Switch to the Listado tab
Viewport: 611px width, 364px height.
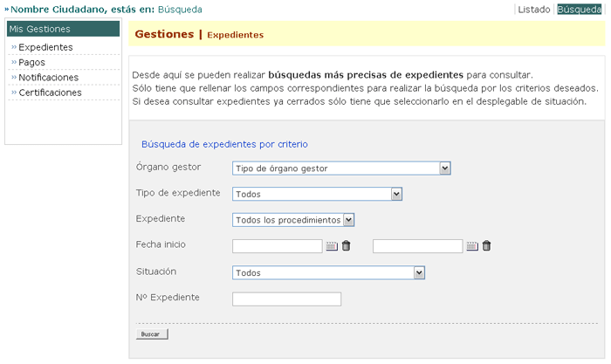pos(533,10)
